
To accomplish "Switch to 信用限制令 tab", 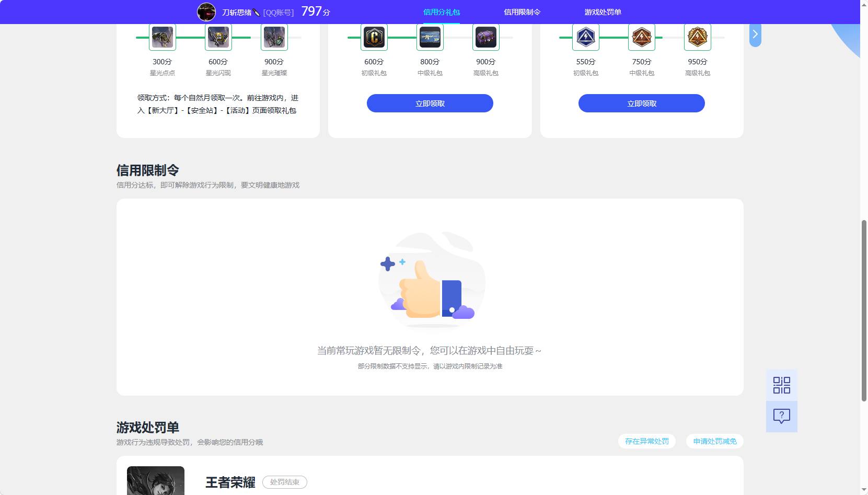I will click(522, 12).
